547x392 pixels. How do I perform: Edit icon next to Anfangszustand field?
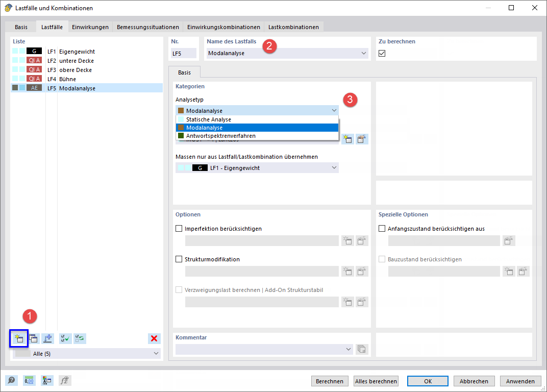click(509, 240)
